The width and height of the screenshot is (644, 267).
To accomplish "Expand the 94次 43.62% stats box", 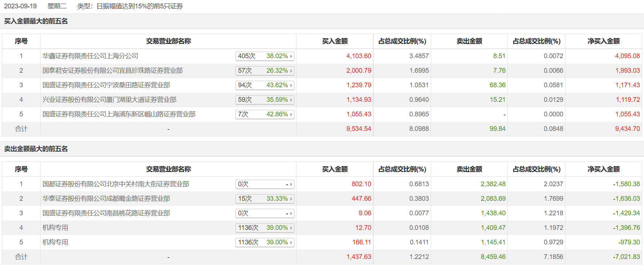I will [x=265, y=85].
